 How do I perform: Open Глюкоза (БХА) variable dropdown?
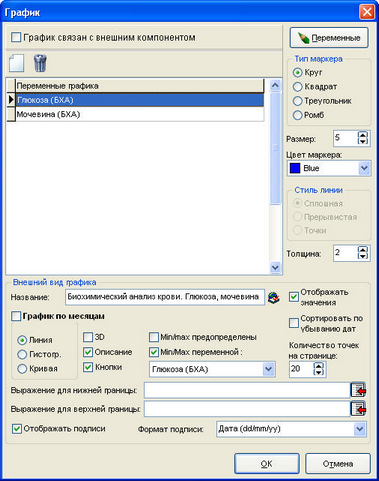268,369
